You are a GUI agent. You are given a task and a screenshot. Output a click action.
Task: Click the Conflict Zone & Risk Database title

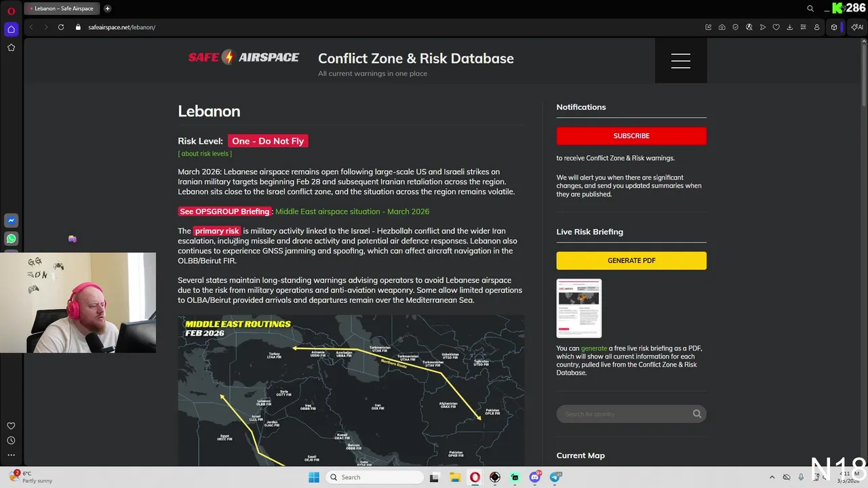[x=416, y=58]
